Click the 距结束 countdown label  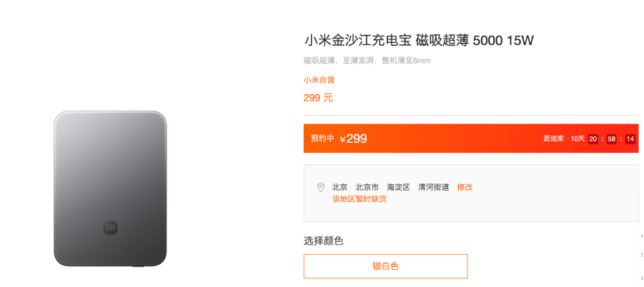(x=553, y=139)
